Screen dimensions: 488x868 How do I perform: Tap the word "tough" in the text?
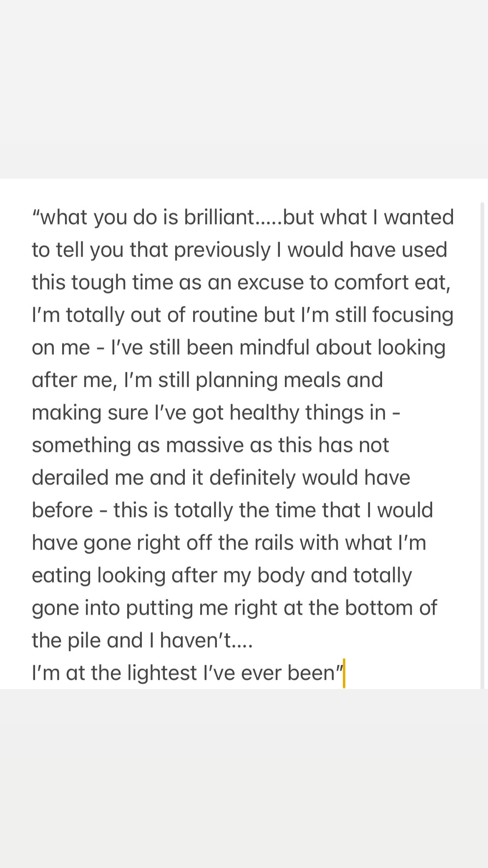[x=98, y=283]
